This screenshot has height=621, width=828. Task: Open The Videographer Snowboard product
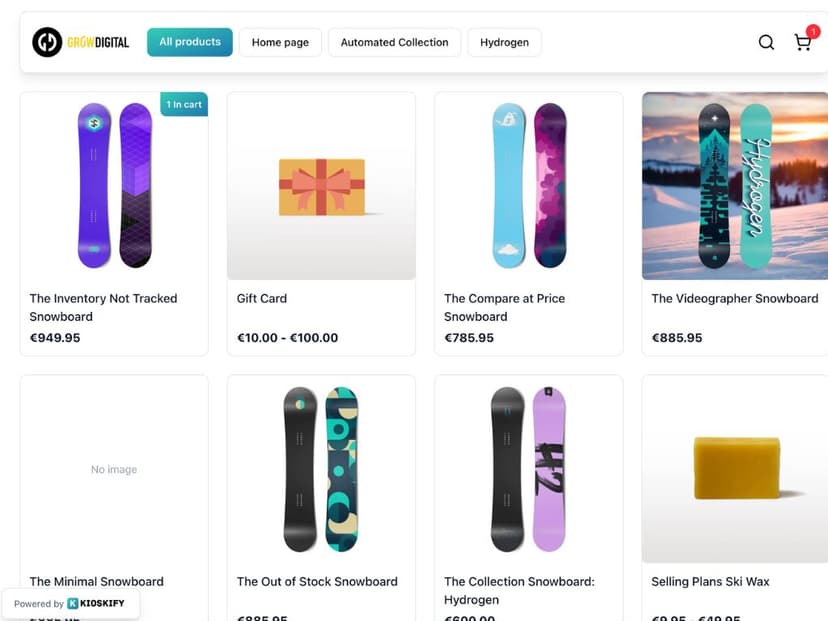(x=735, y=298)
